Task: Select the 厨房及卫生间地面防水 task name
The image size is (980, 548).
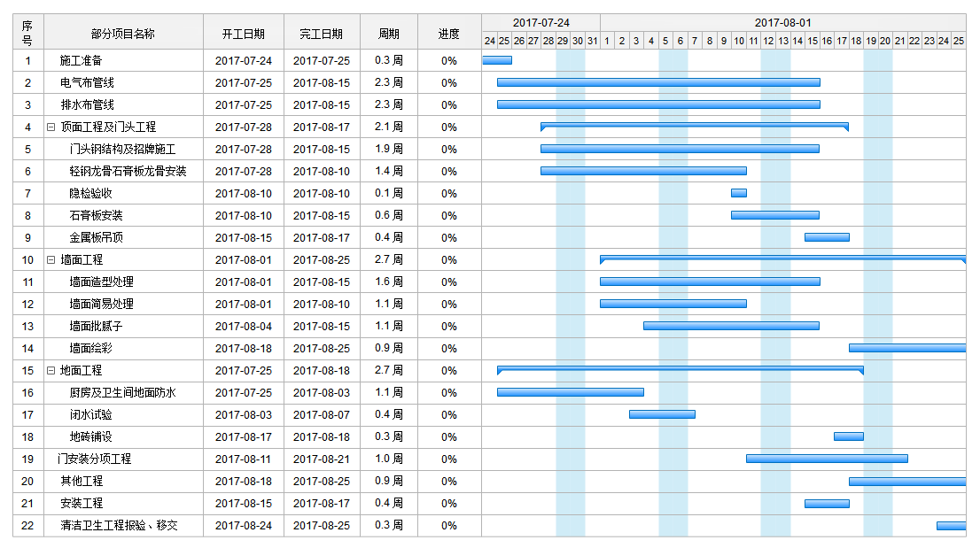Action: 122,392
